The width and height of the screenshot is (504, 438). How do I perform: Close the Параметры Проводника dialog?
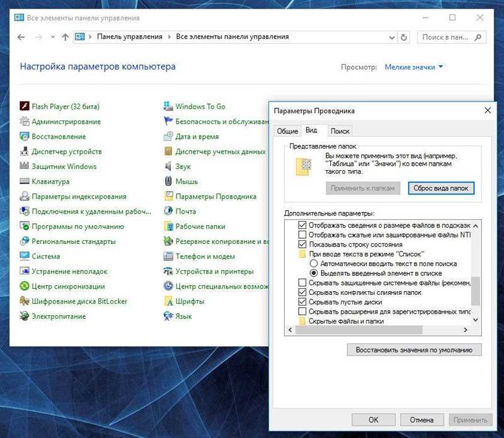coord(487,111)
